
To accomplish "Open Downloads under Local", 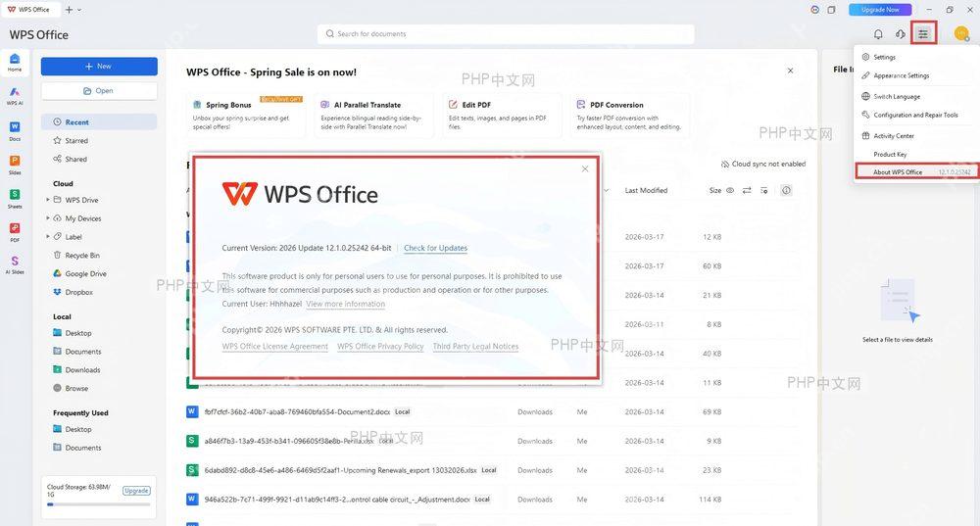I will pos(76,370).
